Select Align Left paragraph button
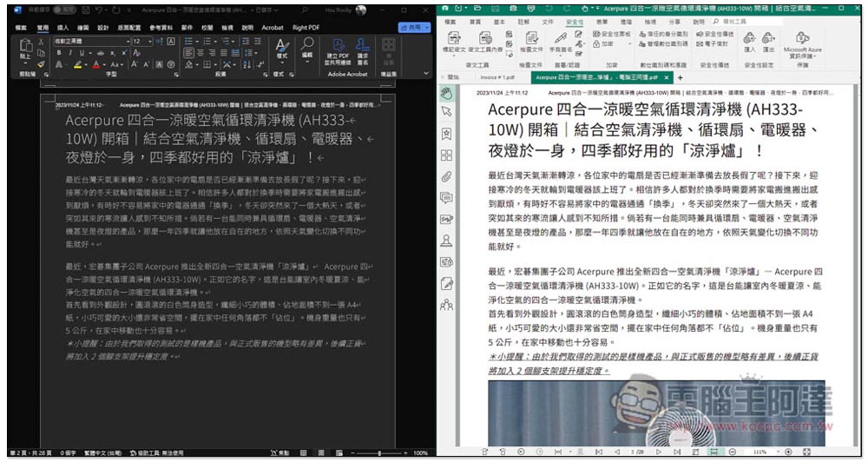 188,53
